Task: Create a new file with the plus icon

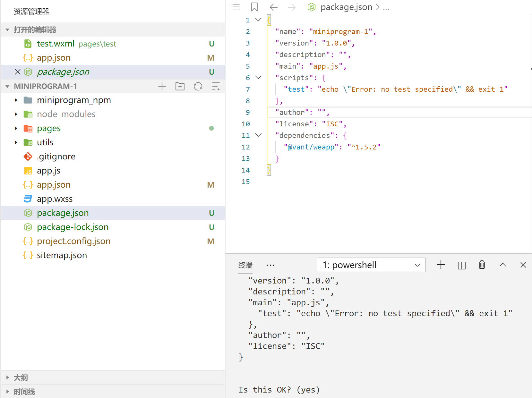Action: (x=162, y=86)
